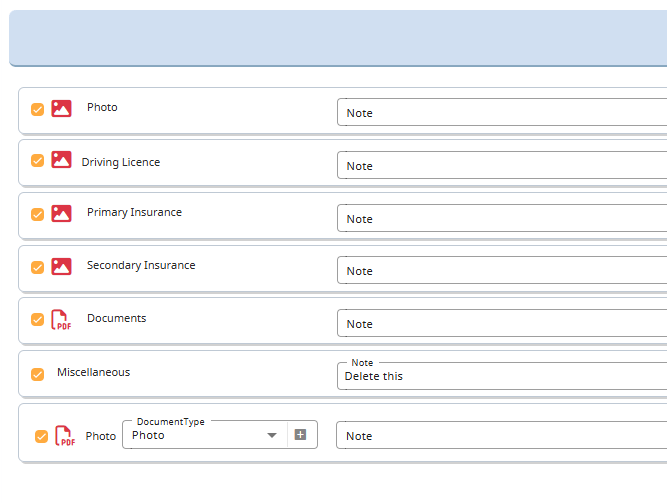Uncheck the Photo image row checkbox
Screen dimensions: 667x503
point(38,109)
